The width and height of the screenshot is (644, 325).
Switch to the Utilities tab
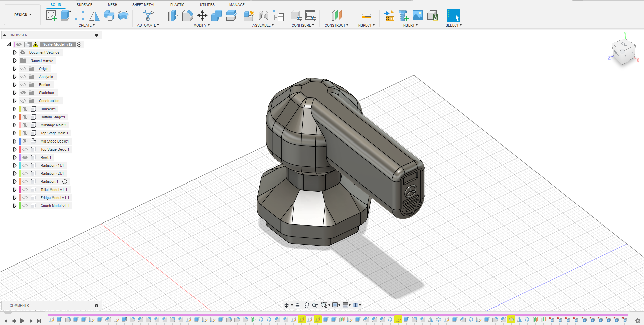pos(207,5)
